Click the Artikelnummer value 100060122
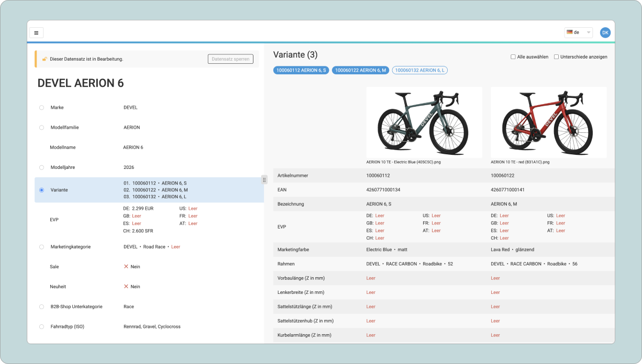This screenshot has height=364, width=642. tap(503, 176)
